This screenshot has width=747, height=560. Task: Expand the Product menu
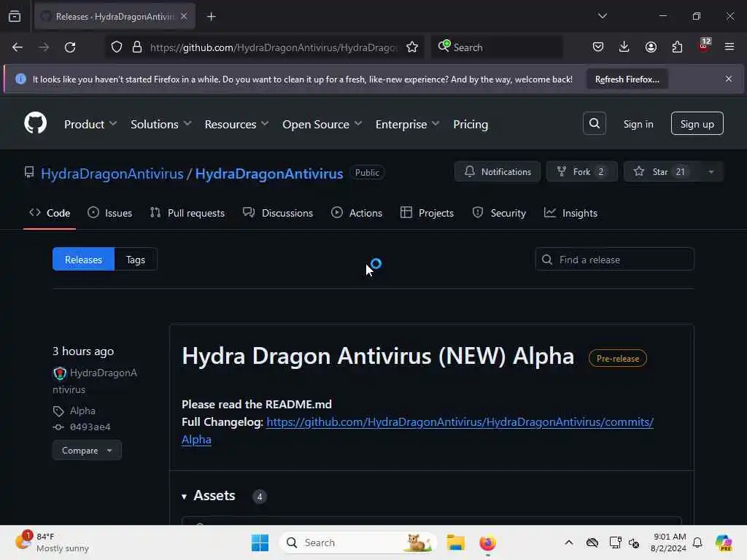click(90, 124)
